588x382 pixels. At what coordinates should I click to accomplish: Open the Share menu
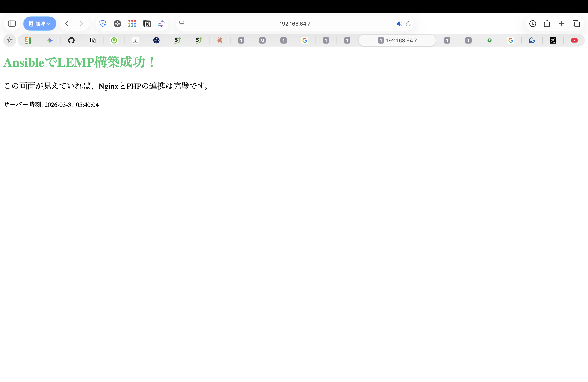tap(547, 23)
